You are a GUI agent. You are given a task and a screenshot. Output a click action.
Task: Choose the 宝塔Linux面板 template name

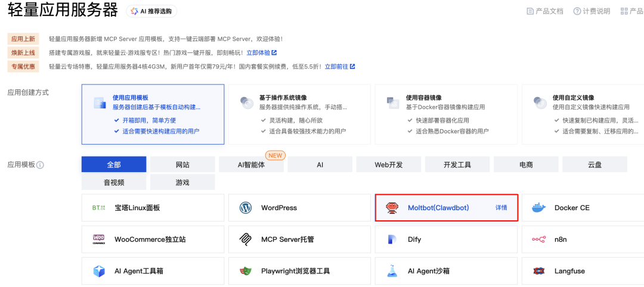(137, 208)
